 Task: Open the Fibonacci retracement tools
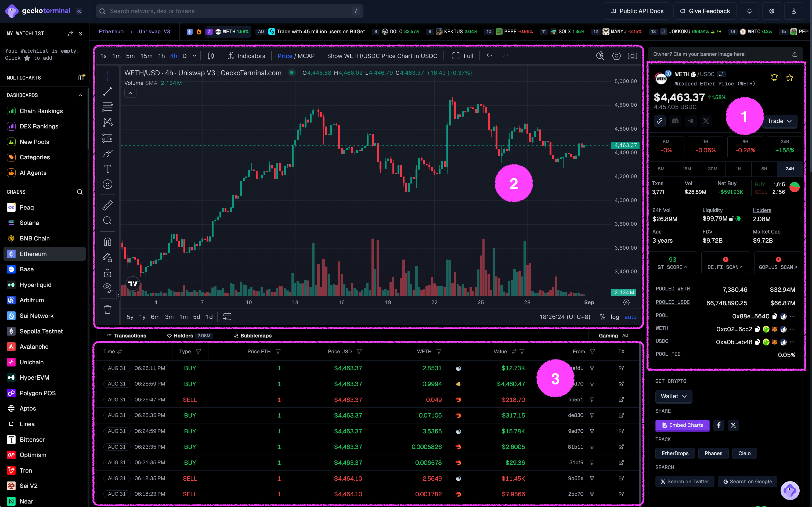tap(107, 107)
